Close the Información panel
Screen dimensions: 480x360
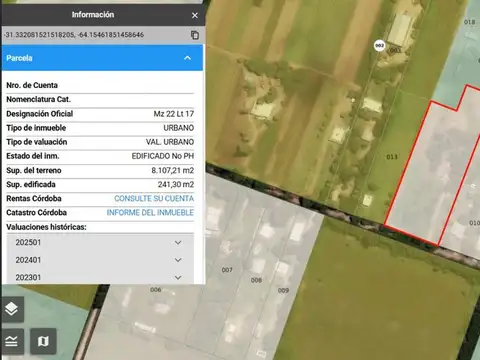coord(195,15)
